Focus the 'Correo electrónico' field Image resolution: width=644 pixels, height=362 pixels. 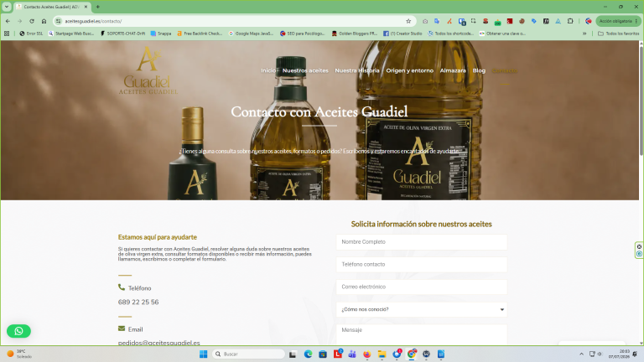click(422, 287)
